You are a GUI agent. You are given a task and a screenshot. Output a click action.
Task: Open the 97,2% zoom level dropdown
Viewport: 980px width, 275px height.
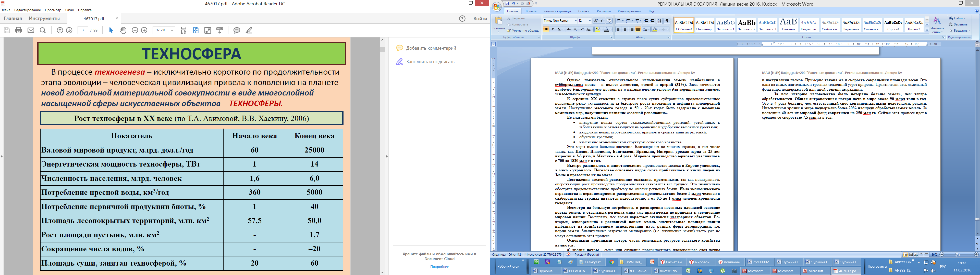coord(172,30)
